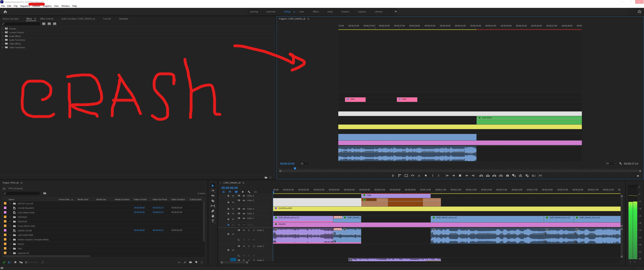Expand the MUSIC bin
The height and width of the screenshot is (270, 644).
10,244
